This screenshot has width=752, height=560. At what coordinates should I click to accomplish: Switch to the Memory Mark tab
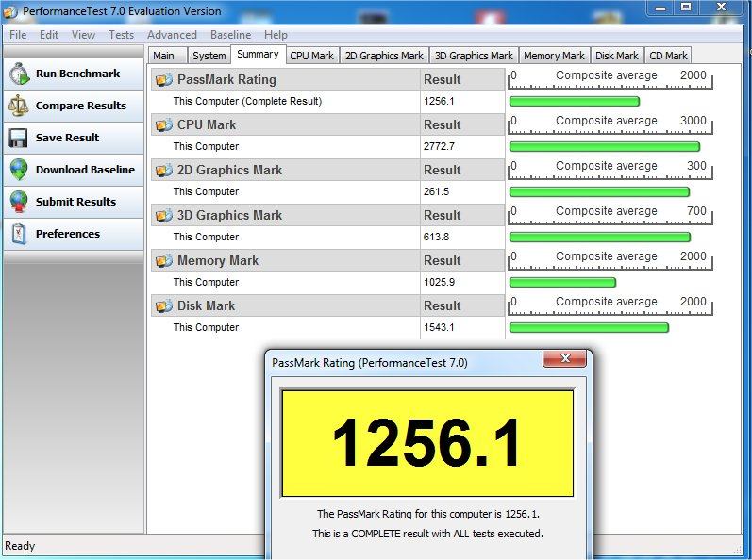[x=554, y=56]
